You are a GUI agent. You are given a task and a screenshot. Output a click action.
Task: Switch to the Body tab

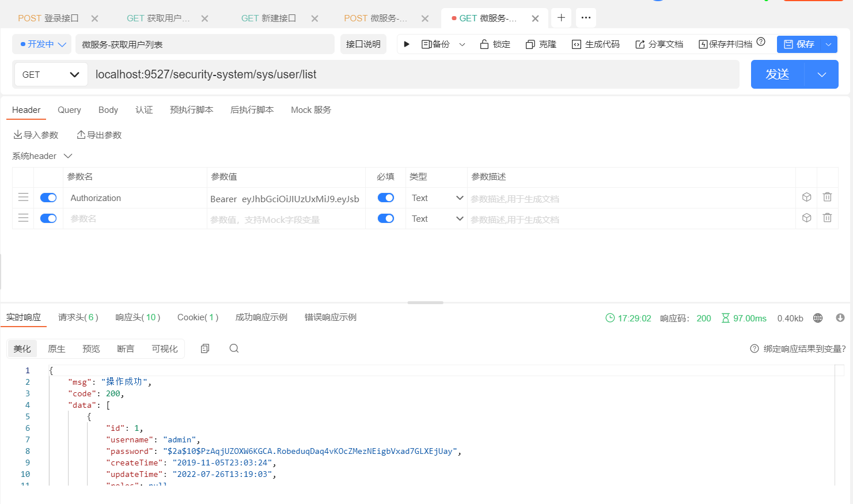coord(108,110)
